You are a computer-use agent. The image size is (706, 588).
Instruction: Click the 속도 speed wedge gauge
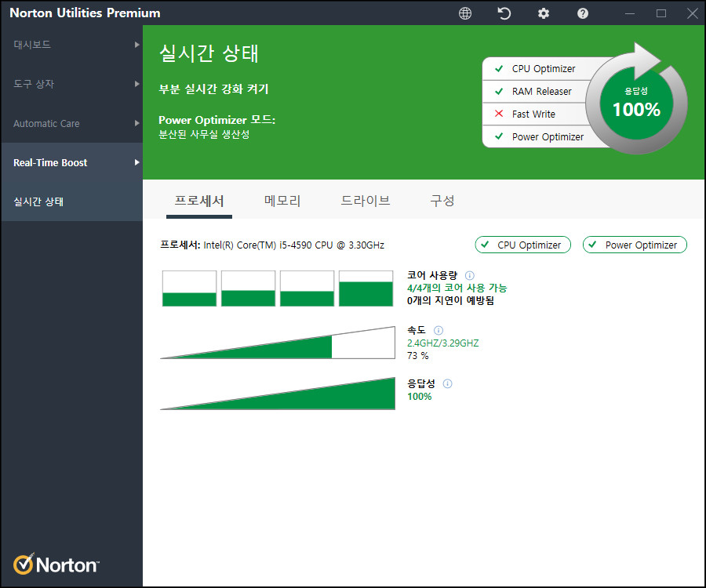point(278,343)
